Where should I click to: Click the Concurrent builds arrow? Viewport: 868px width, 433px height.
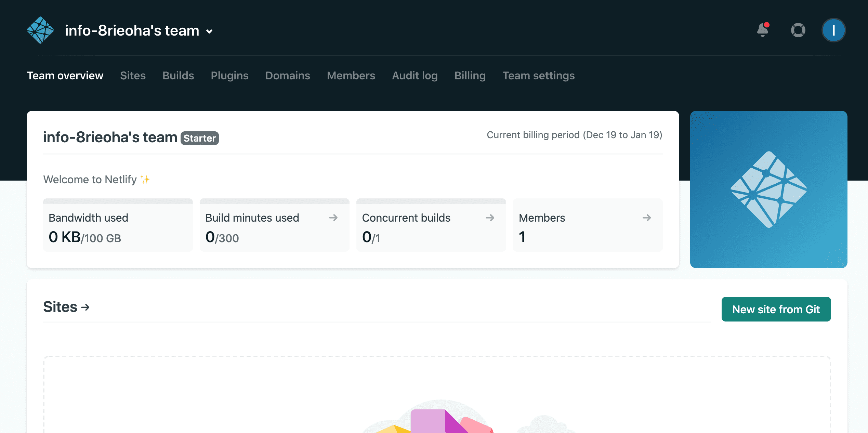click(490, 218)
